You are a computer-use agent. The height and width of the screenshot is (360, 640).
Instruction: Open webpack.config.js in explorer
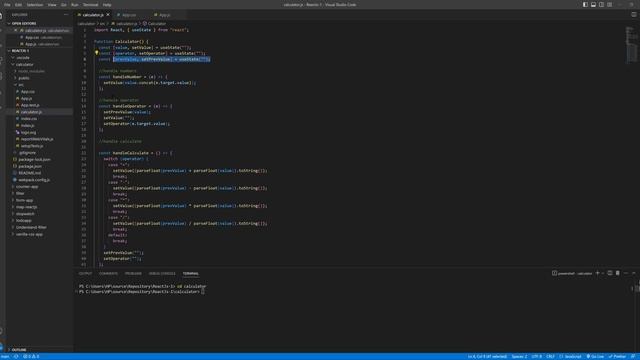pos(34,180)
